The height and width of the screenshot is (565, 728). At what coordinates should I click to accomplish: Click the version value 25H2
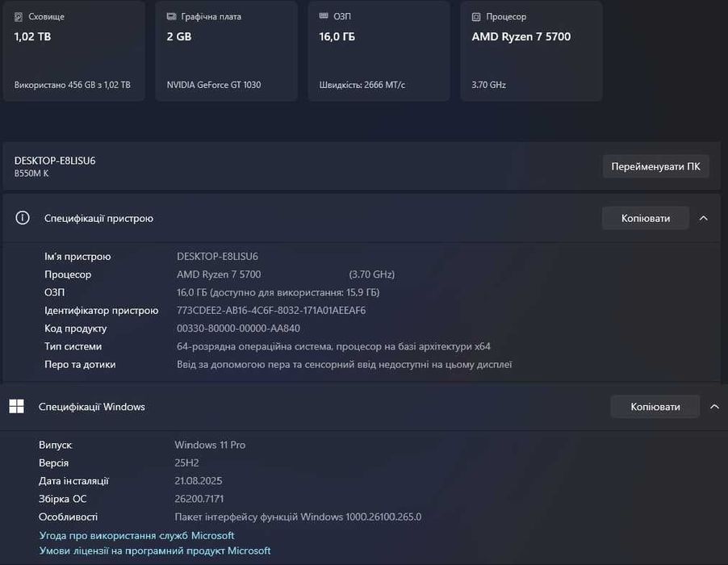point(186,462)
